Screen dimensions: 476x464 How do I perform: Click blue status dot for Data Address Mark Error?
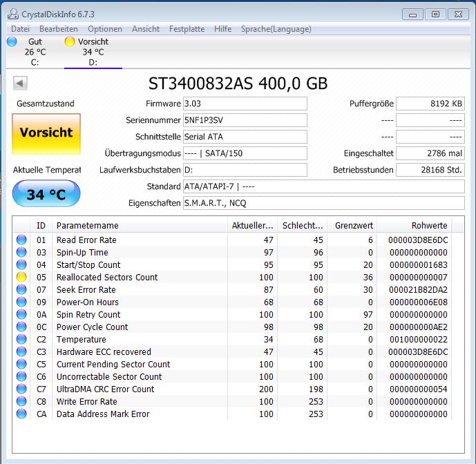point(21,414)
